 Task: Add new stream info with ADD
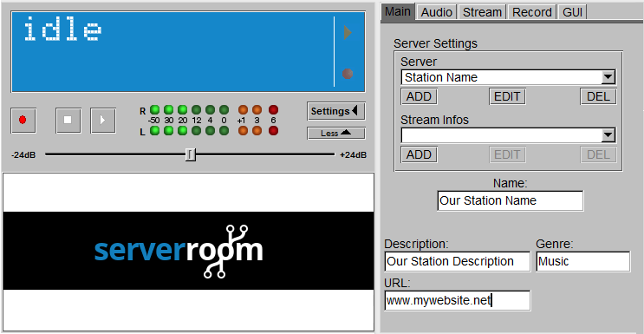419,154
